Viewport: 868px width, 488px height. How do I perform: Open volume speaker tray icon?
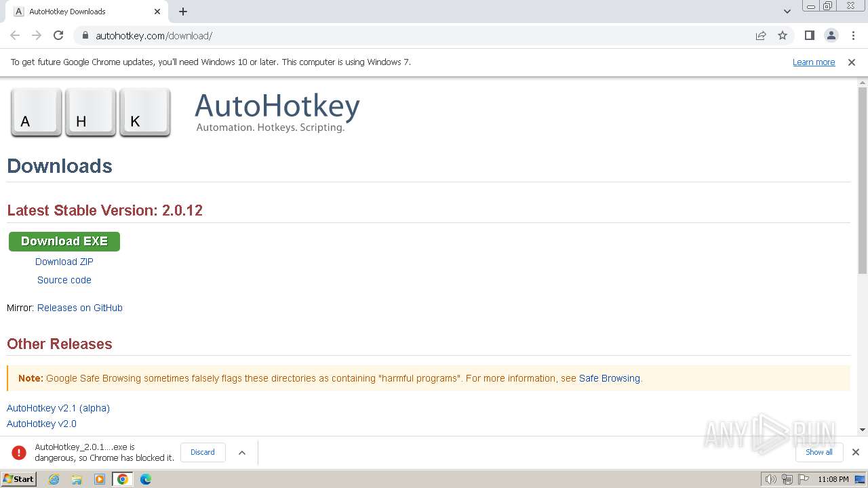[771, 479]
